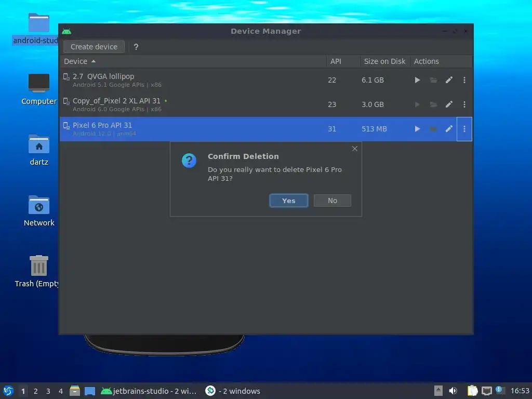Image resolution: width=532 pixels, height=399 pixels.
Task: Open jetbrains-studio taskbar window group
Action: [149, 391]
